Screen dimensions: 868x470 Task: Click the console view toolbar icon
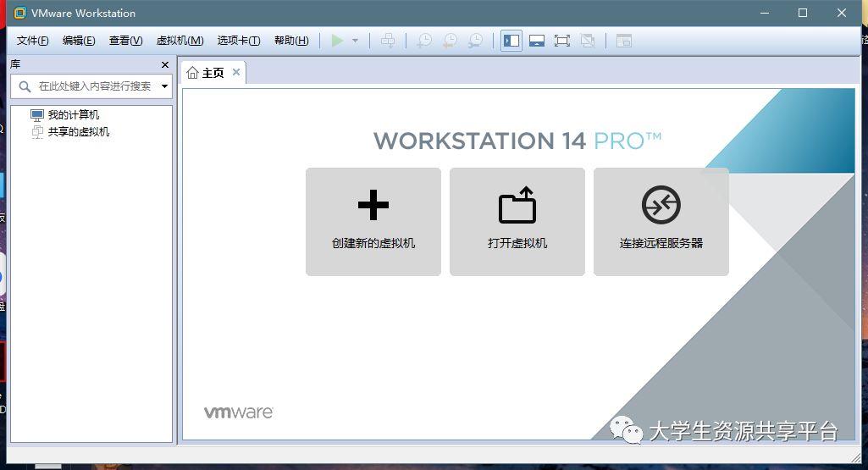(624, 41)
